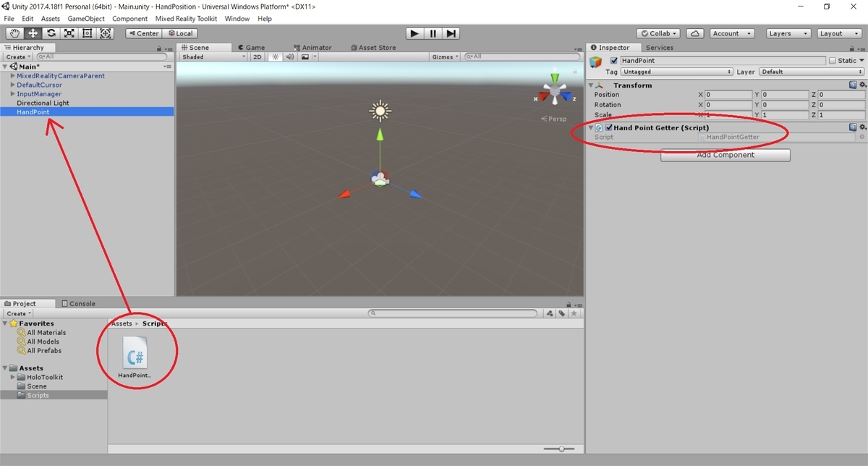Open the Gizmos dropdown
Viewport: 868px width, 466px height.
pos(446,56)
